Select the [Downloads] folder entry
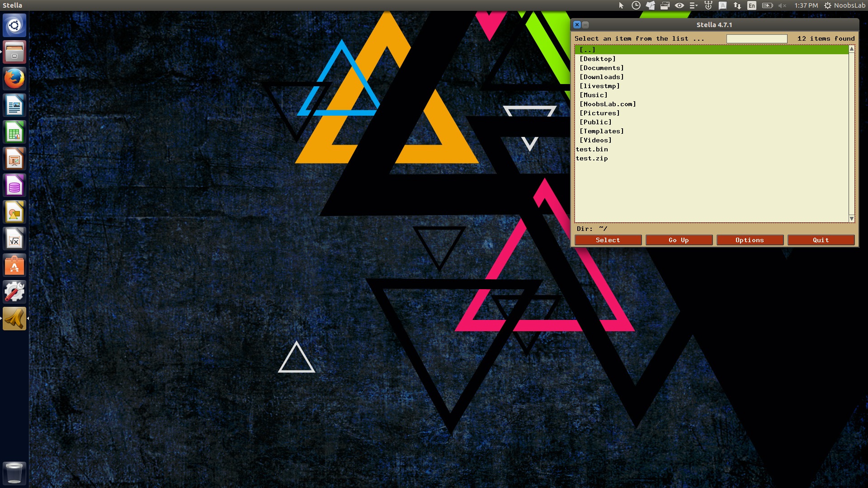This screenshot has width=868, height=488. click(x=601, y=77)
